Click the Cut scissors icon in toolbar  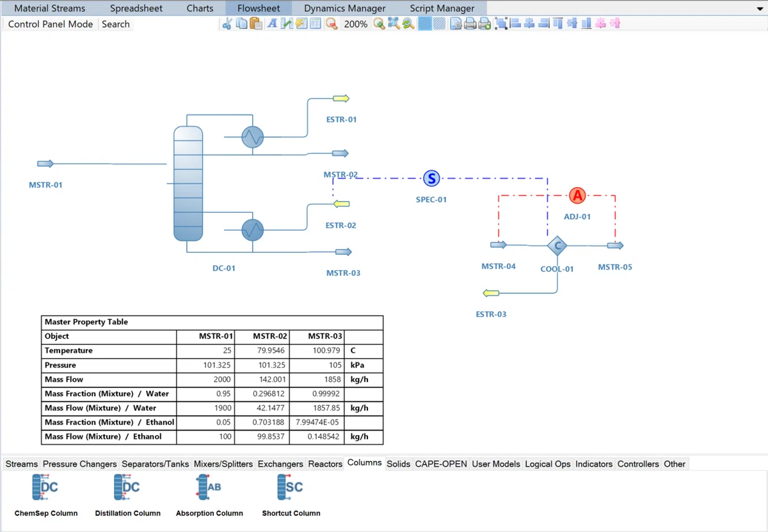tap(227, 24)
